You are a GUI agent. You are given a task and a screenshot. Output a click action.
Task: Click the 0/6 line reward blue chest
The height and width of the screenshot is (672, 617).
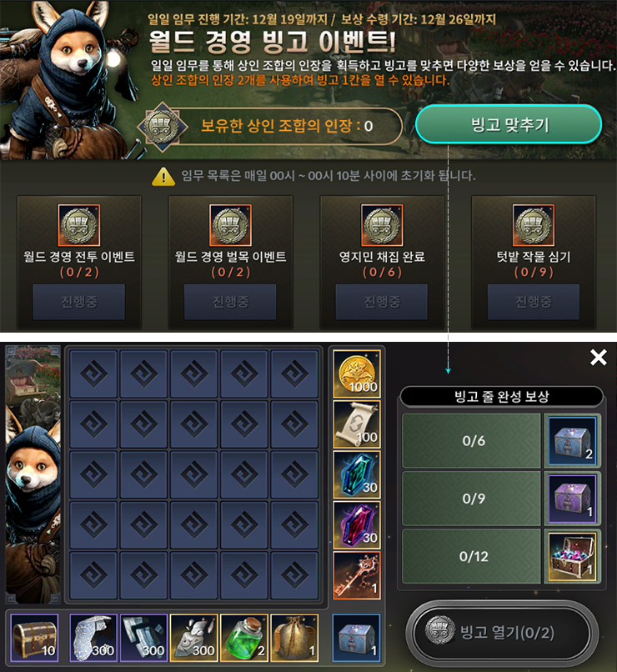pyautogui.click(x=573, y=440)
